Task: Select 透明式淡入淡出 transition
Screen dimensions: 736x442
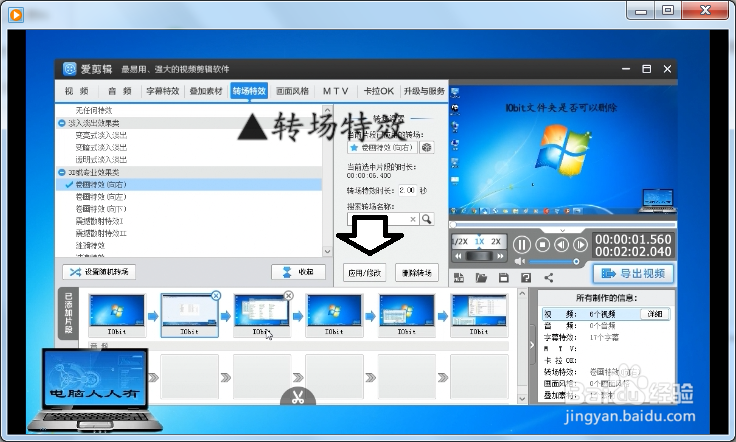Action: [101, 160]
